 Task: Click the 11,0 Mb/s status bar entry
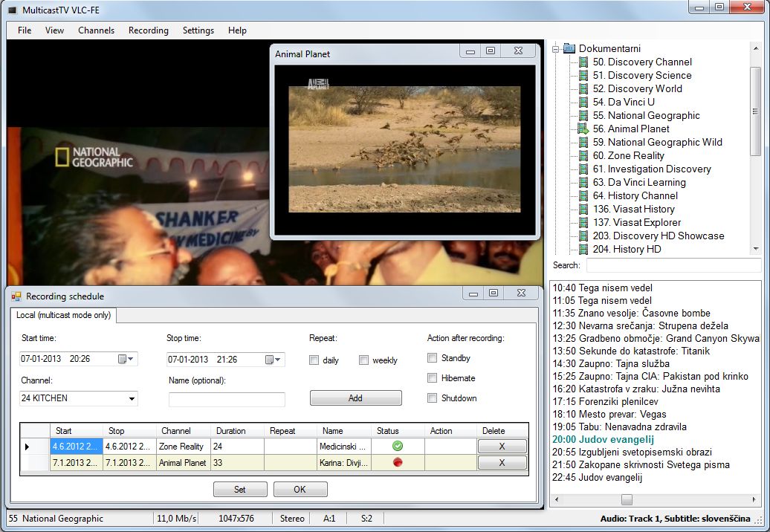176,519
